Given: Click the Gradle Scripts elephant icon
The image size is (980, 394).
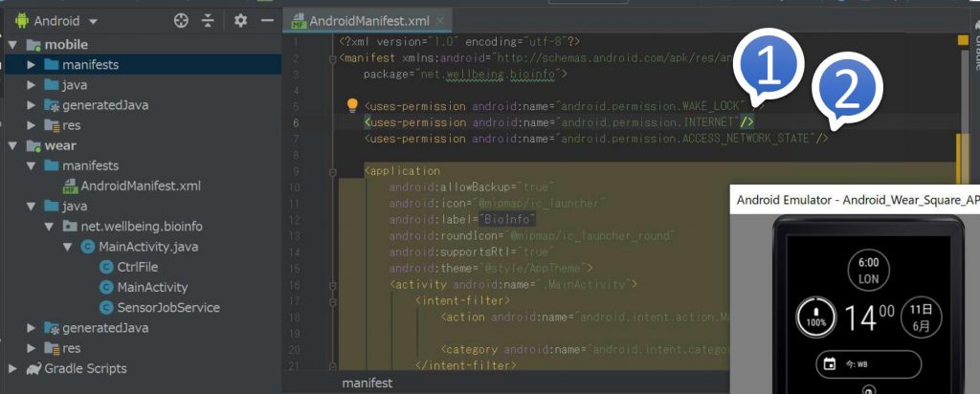Looking at the screenshot, I should pyautogui.click(x=33, y=368).
